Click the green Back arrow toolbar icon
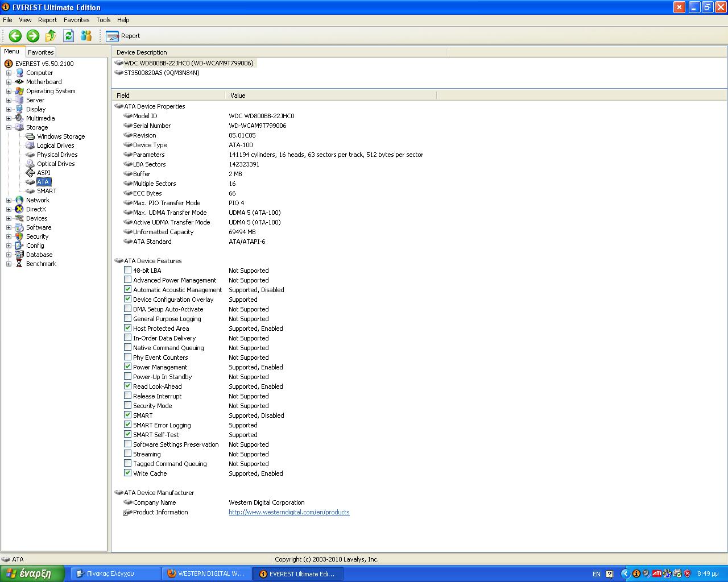728x582 pixels. 15,36
